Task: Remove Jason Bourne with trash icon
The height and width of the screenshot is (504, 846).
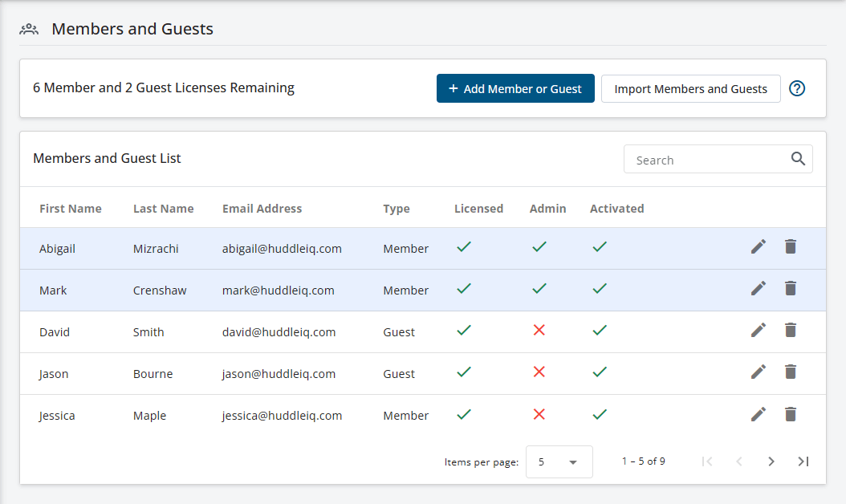Action: click(791, 372)
